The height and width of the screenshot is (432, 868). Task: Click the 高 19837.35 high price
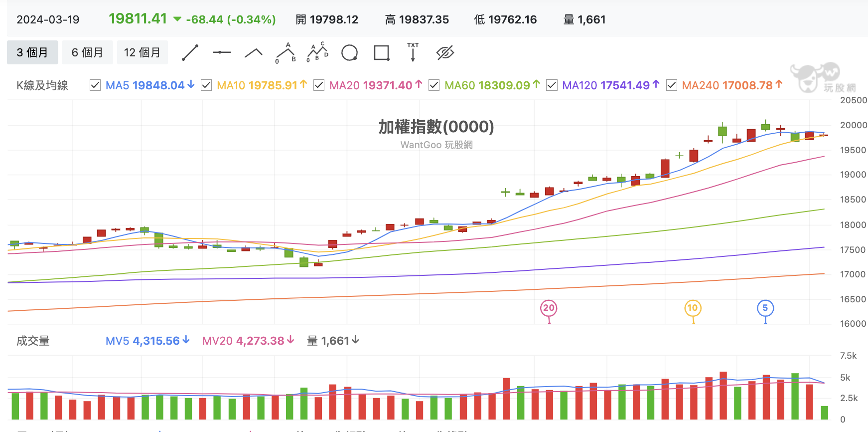coord(417,19)
